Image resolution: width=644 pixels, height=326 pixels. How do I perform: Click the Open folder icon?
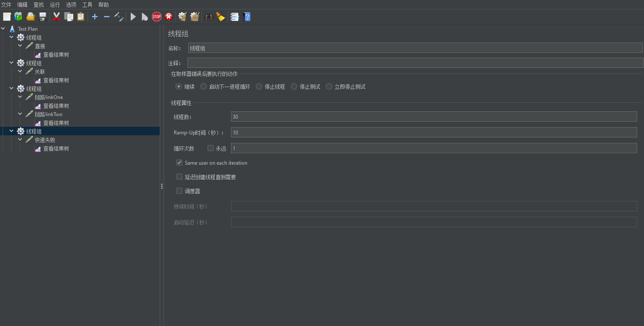30,17
